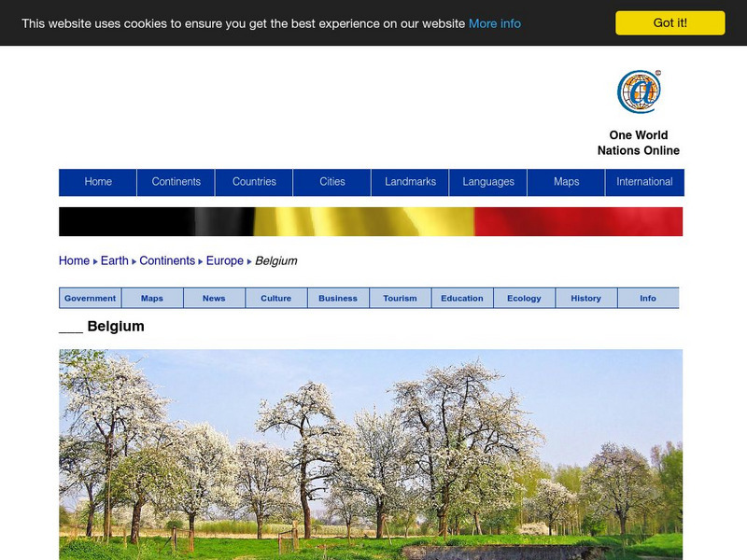Screen dimensions: 747x560
Task: Open Maps from the main navigation bar
Action: coord(567,182)
